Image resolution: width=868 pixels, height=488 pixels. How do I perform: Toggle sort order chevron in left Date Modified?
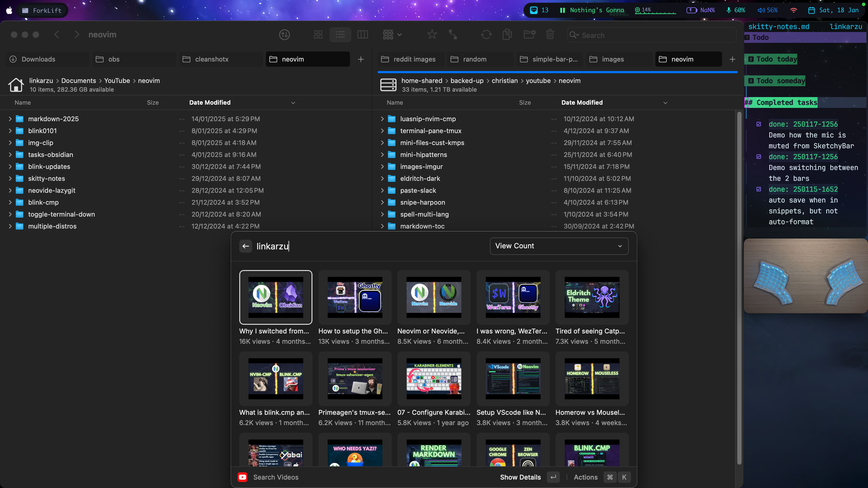pyautogui.click(x=293, y=103)
